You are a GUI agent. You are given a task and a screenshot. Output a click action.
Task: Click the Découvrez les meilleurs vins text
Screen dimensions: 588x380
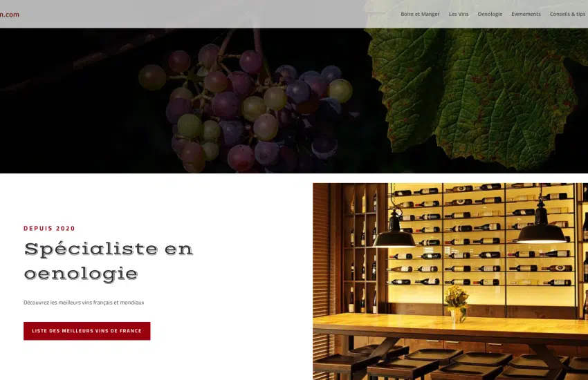(x=84, y=303)
